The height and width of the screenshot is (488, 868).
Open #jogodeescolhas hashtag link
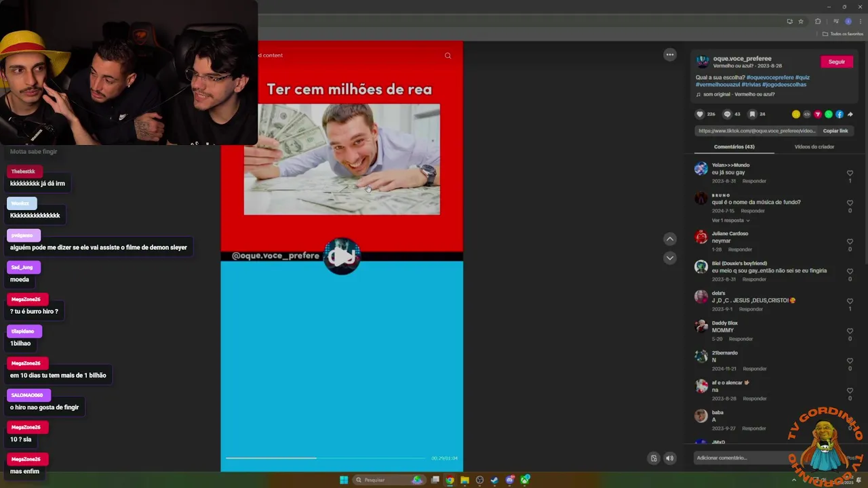pos(785,85)
